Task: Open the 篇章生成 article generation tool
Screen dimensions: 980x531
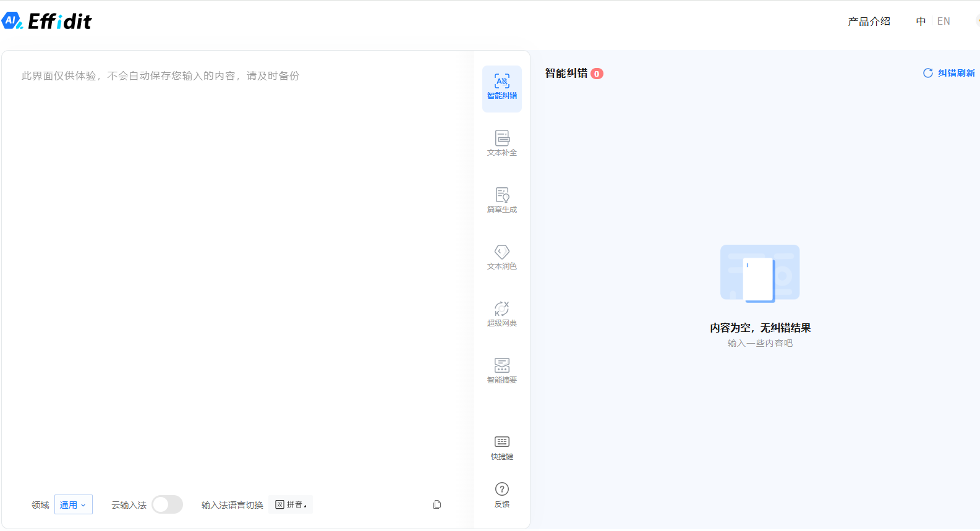Action: pos(501,200)
